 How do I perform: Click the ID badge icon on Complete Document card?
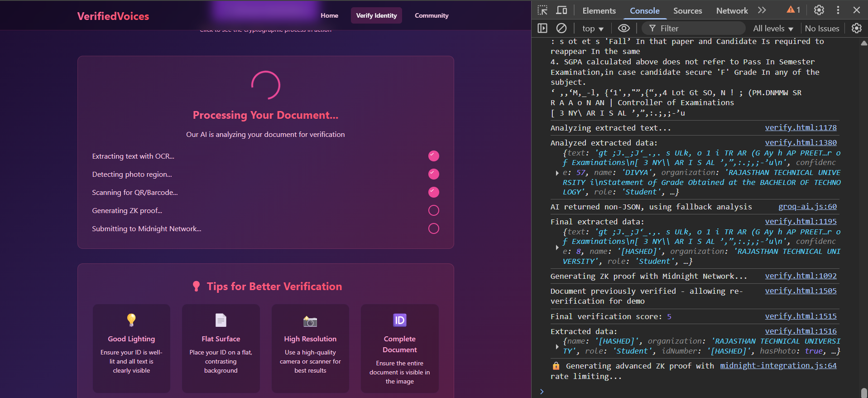pyautogui.click(x=400, y=320)
